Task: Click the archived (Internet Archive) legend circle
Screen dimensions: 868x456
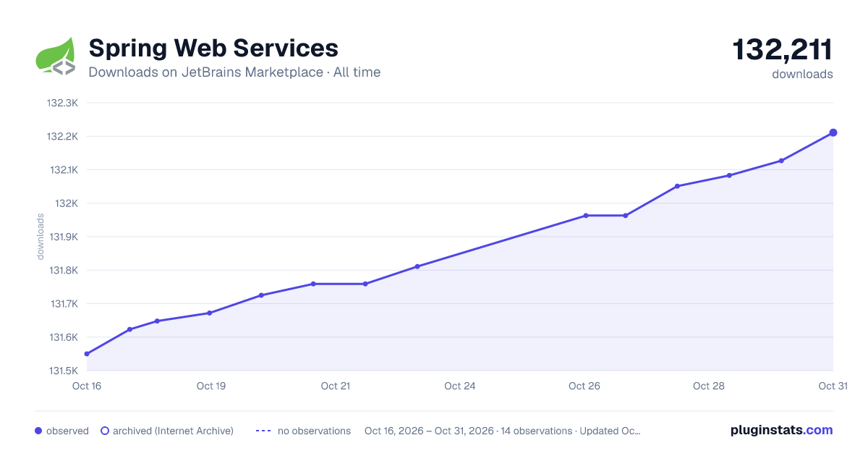Action: [x=105, y=431]
